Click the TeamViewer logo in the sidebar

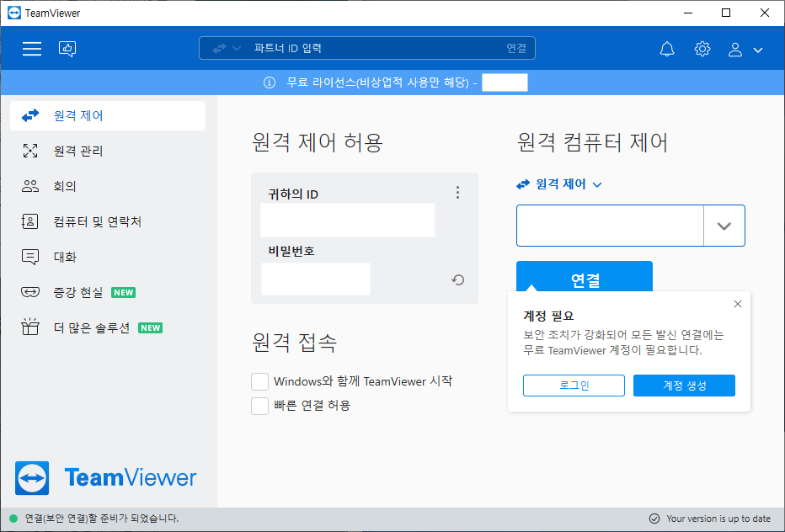[x=105, y=478]
